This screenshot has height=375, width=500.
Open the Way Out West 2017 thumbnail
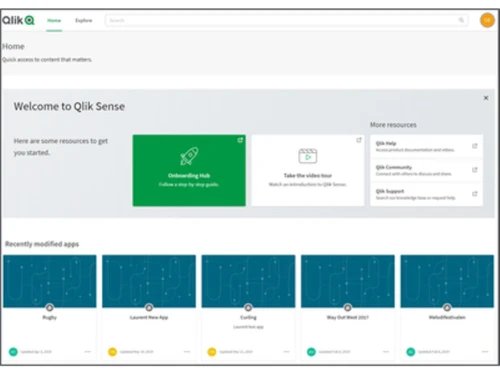(x=348, y=281)
